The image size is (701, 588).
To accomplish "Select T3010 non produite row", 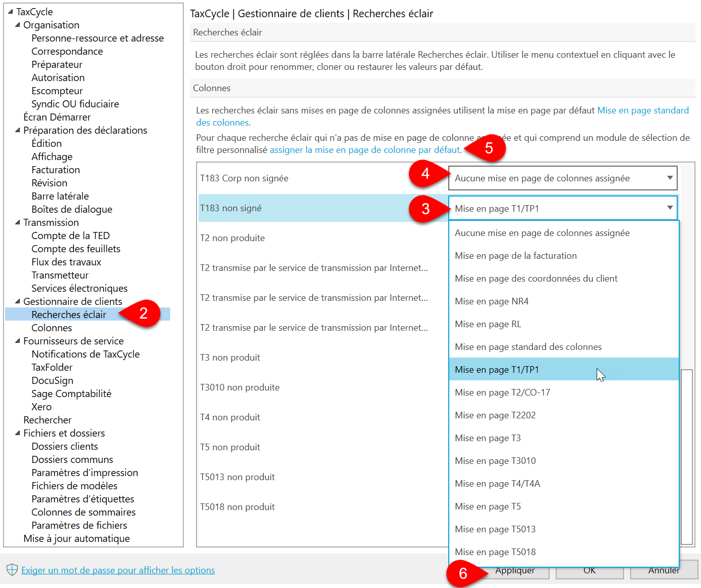I will click(x=322, y=387).
